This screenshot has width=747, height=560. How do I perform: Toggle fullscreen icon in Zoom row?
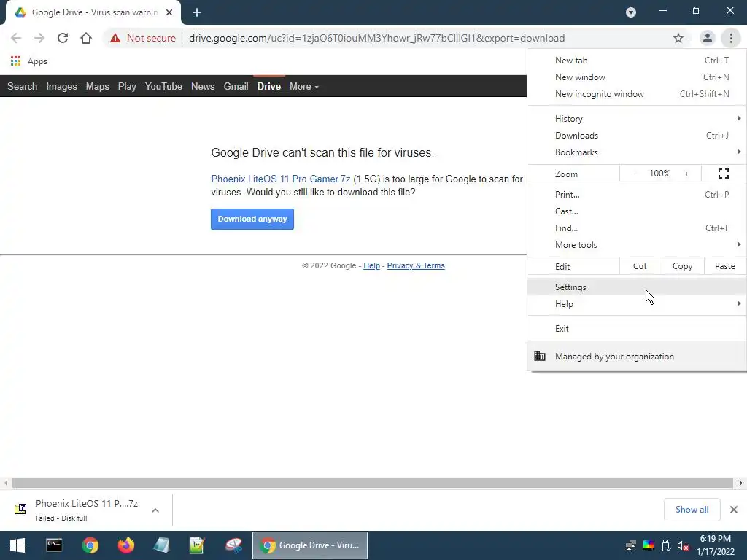coord(723,174)
